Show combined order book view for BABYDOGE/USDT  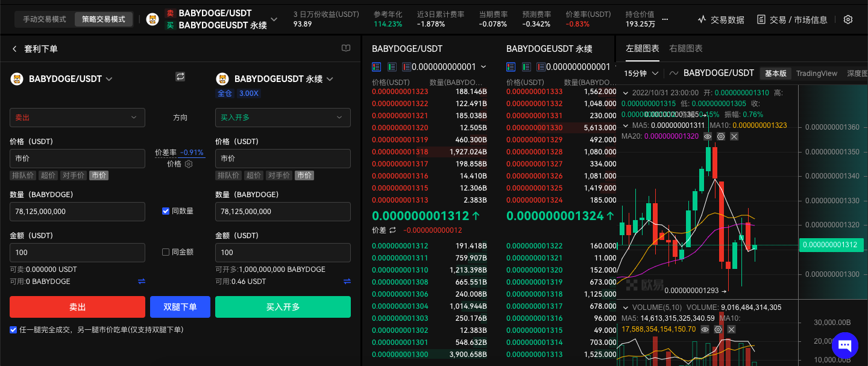click(x=377, y=66)
